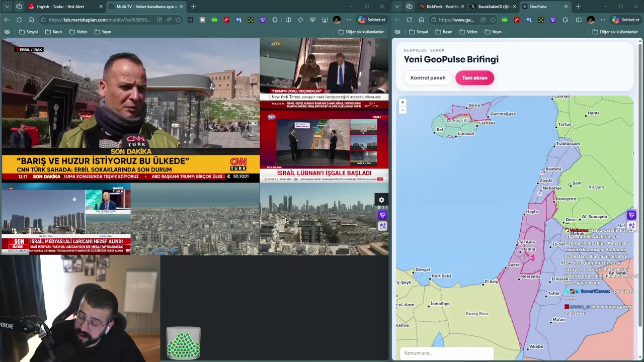Favorite the GeoPulse page with star
Image resolution: width=644 pixels, height=362 pixels.
pyautogui.click(x=493, y=20)
